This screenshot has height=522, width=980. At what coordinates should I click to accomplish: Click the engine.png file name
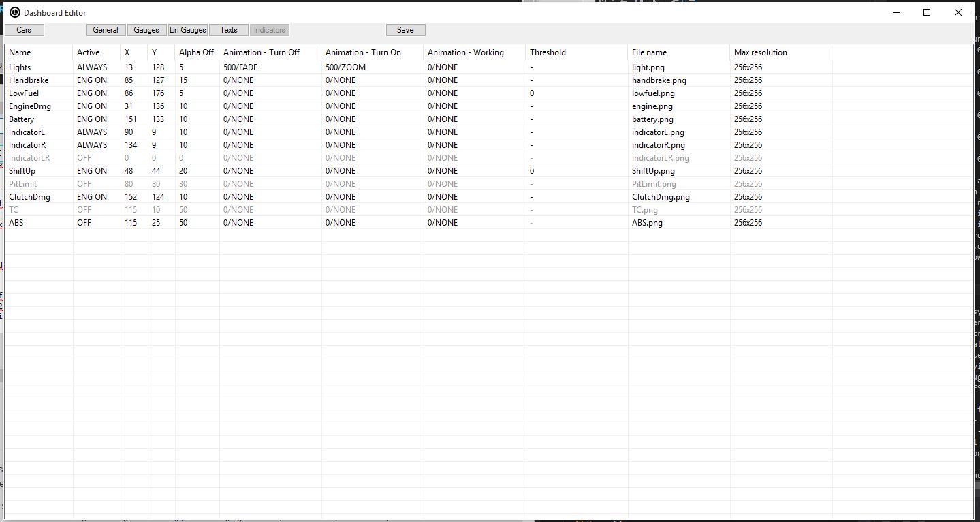[x=652, y=106]
